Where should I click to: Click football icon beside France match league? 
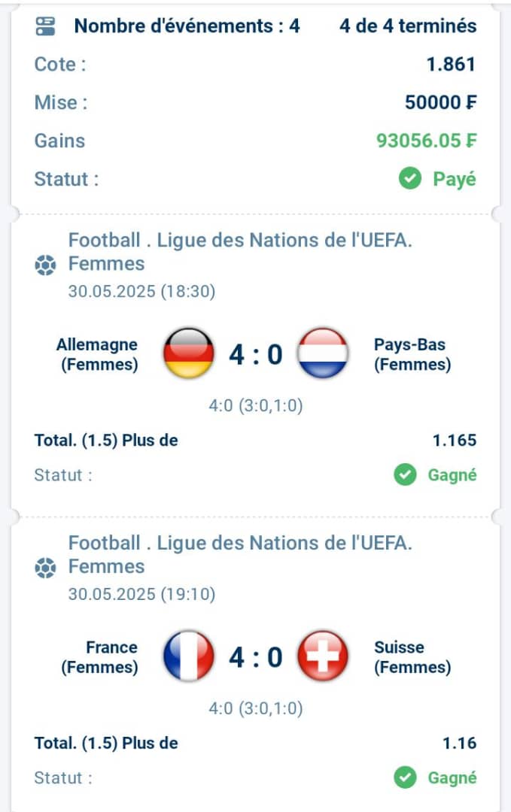click(x=45, y=568)
